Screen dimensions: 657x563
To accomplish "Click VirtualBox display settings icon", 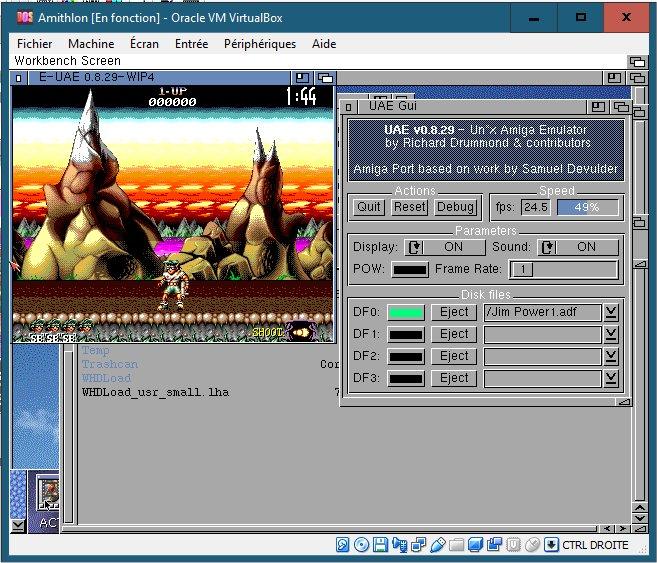I will tap(475, 545).
